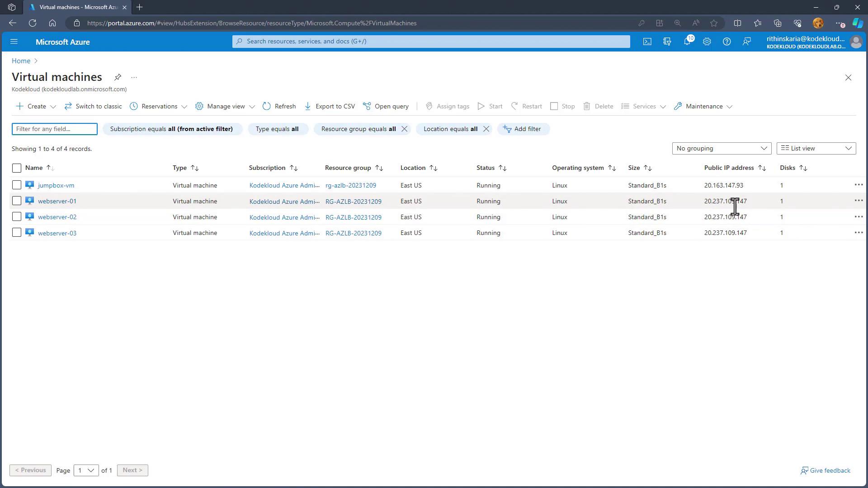This screenshot has height=488, width=868.
Task: Expand the Manage view menu
Action: 225,106
